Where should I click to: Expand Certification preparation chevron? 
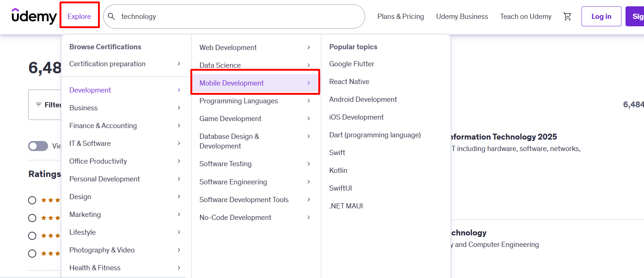tap(179, 64)
